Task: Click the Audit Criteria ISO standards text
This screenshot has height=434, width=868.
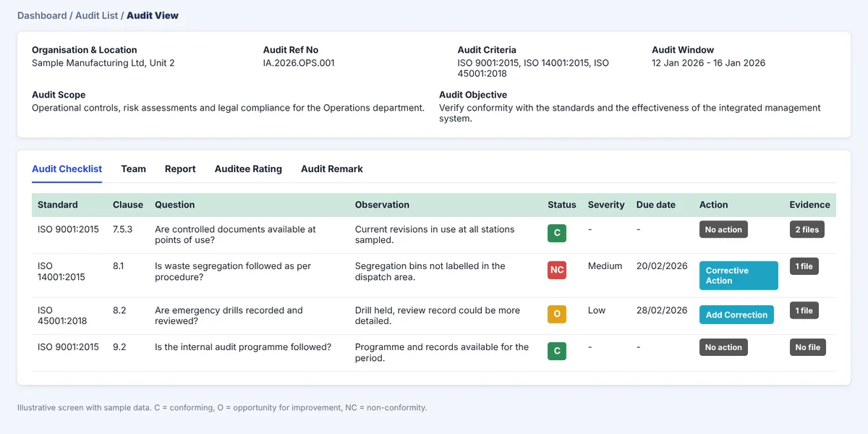Action: [x=533, y=68]
